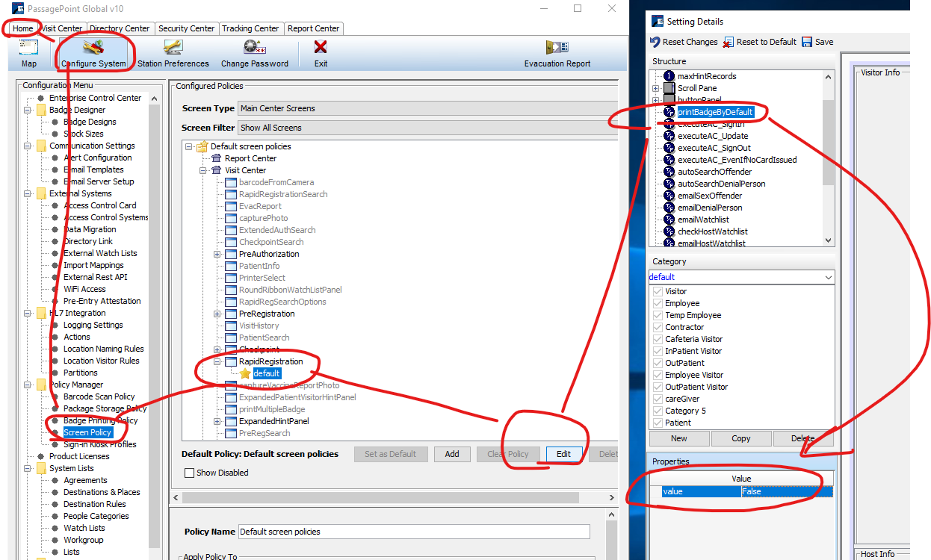The height and width of the screenshot is (560, 931).
Task: Click the emailWatchlist setting icon
Action: click(x=669, y=220)
